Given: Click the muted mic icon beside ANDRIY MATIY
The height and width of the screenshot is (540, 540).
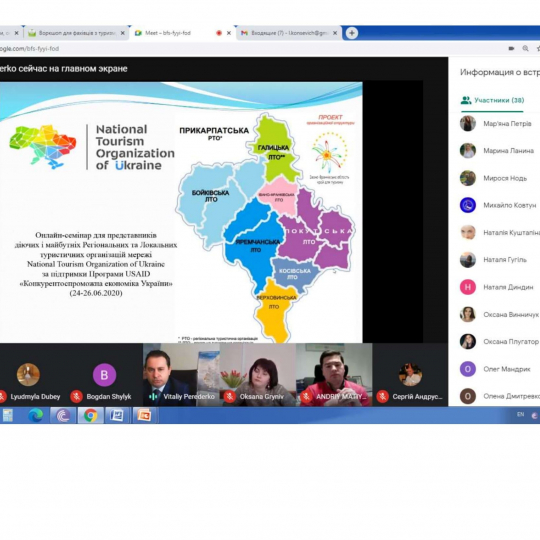Looking at the screenshot, I should 305,397.
